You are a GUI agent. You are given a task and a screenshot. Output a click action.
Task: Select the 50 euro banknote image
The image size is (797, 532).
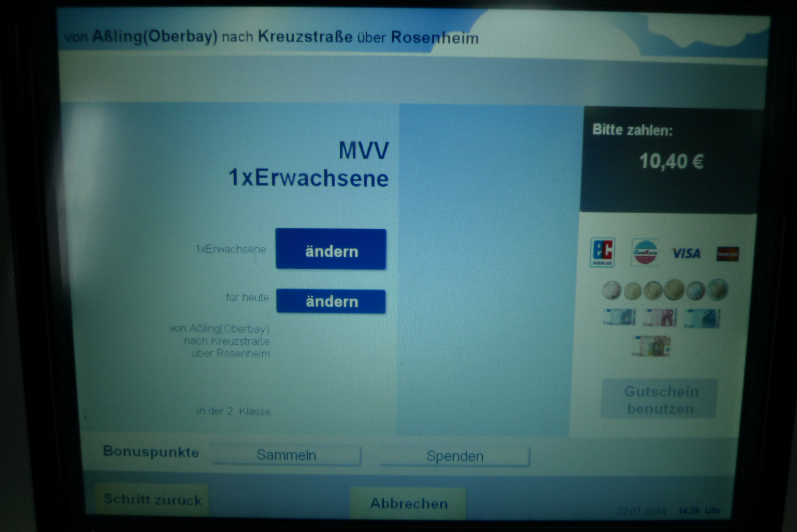pyautogui.click(x=652, y=346)
